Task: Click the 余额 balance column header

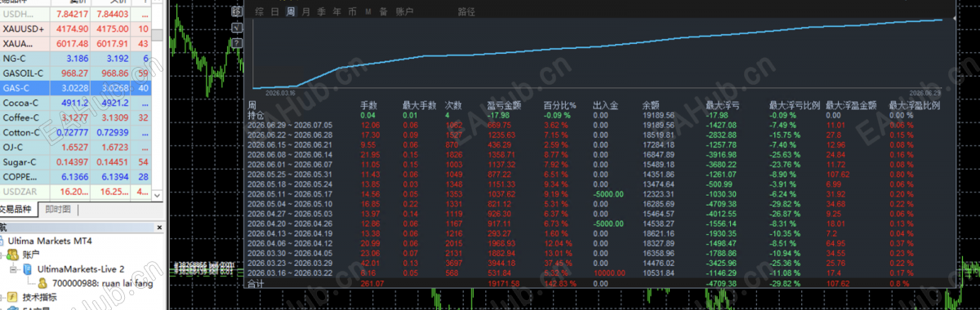Action: point(651,105)
